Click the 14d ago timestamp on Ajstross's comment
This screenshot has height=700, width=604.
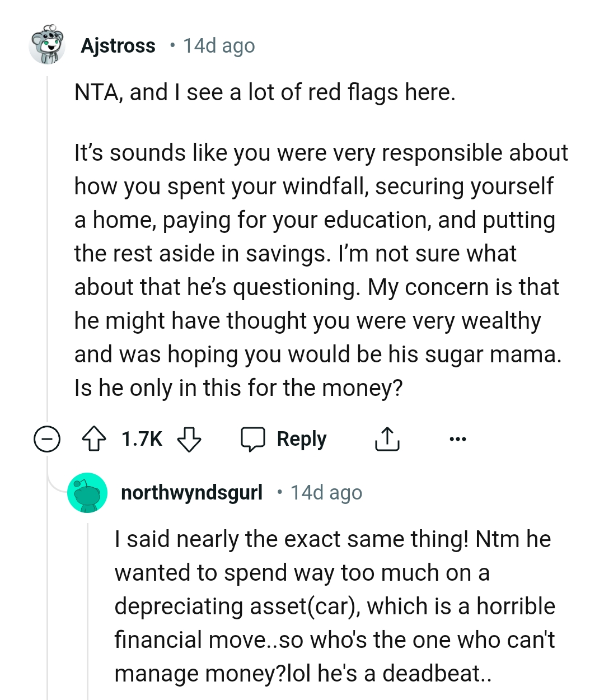click(218, 46)
